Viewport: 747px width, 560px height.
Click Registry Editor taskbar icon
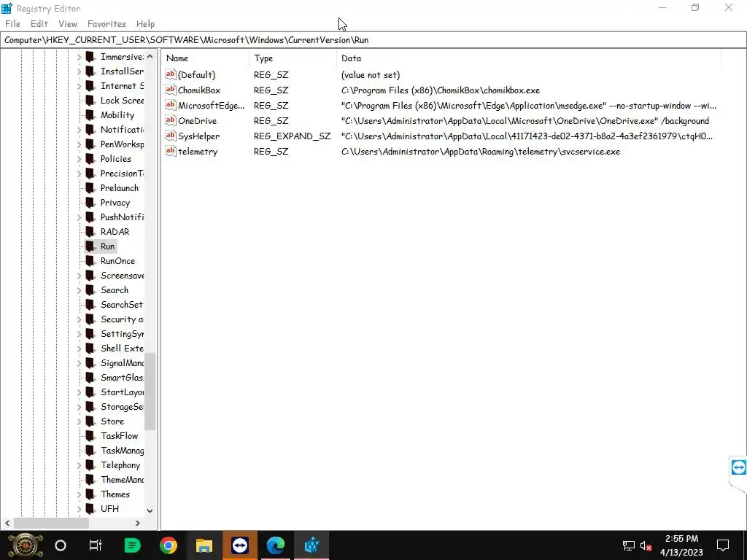(x=311, y=545)
